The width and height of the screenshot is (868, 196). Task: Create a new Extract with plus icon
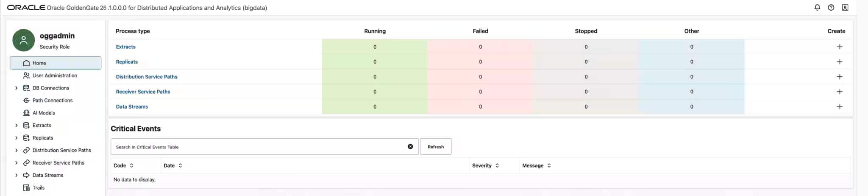(x=839, y=47)
